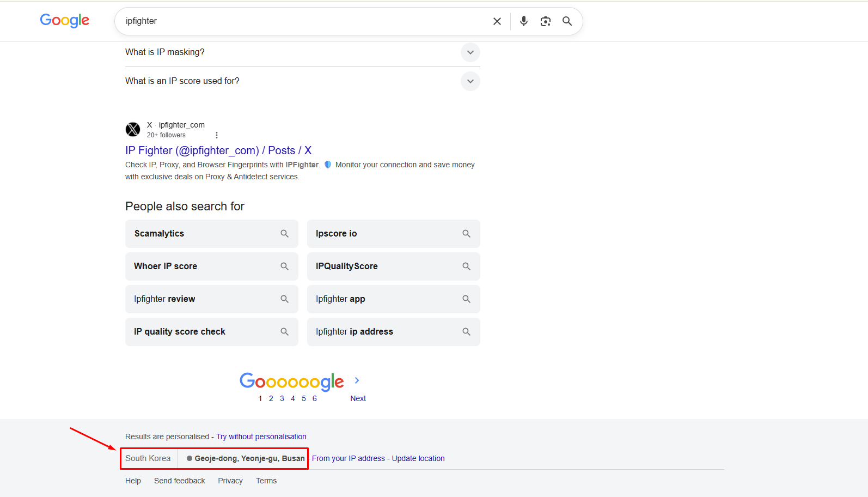Clear the search box with X icon

[497, 21]
